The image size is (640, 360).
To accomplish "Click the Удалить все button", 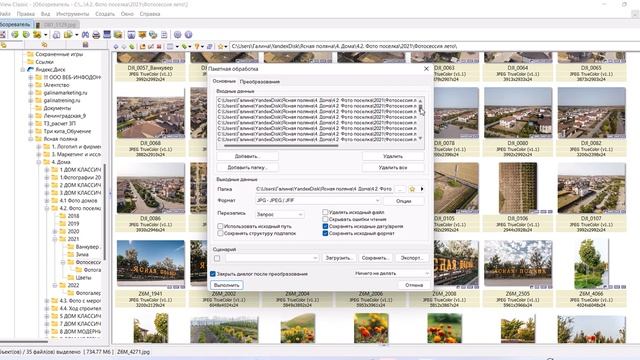I will (393, 167).
